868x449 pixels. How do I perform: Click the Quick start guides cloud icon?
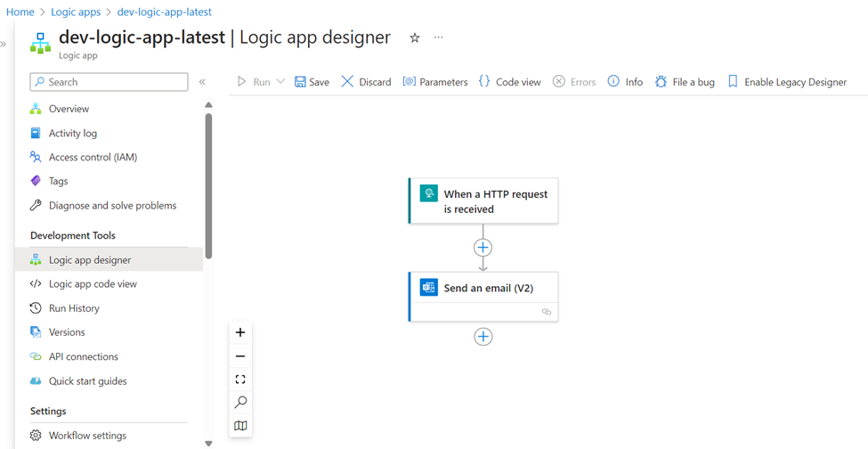coord(36,381)
